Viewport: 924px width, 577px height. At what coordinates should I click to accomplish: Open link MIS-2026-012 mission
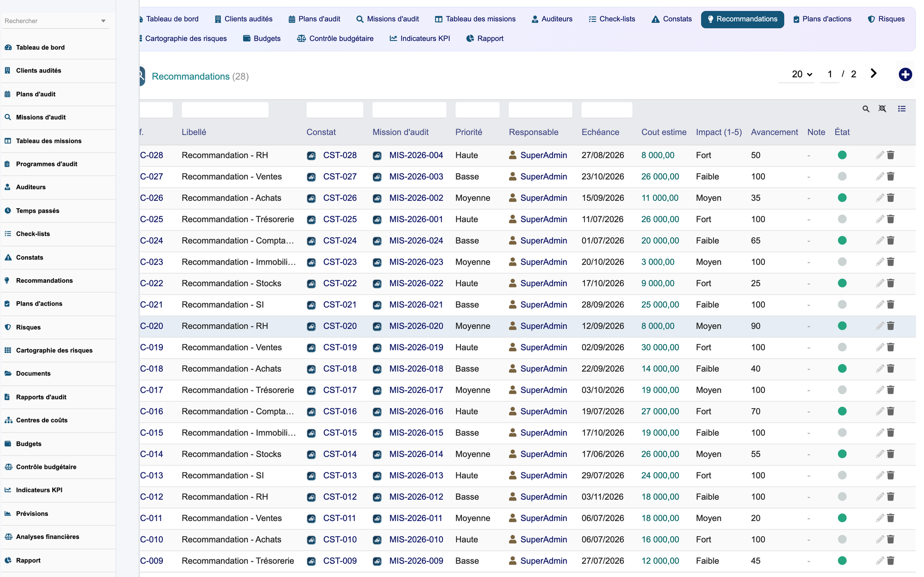pyautogui.click(x=416, y=497)
